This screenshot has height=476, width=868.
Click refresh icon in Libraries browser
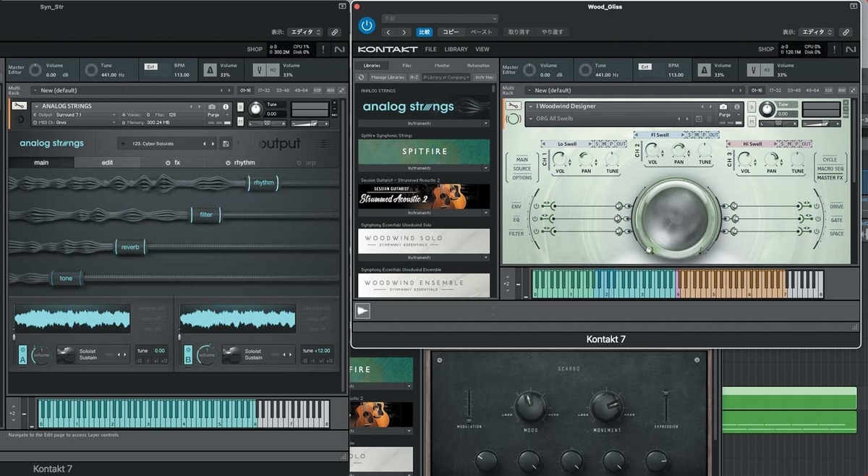click(x=361, y=77)
